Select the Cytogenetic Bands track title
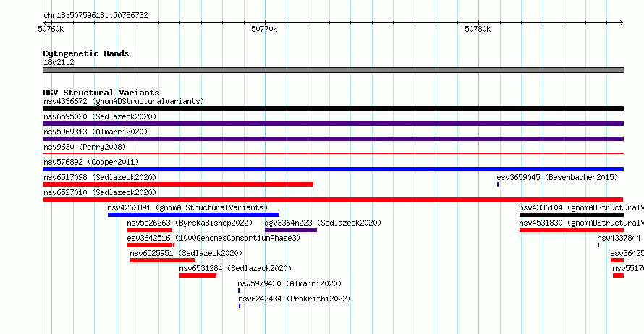 [86, 53]
